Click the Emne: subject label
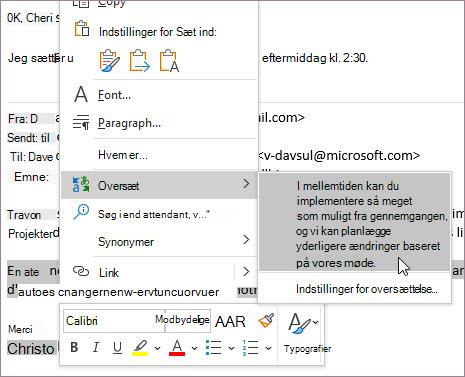 [31, 177]
